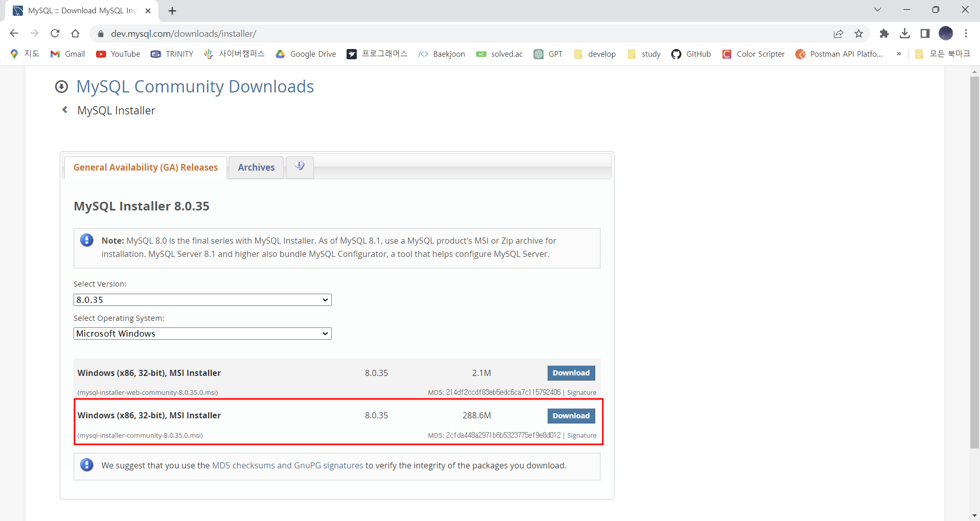Viewport: 980px width, 521px height.
Task: Click file name mysql-installer-community-8.0.35.msi
Action: [x=140, y=435]
